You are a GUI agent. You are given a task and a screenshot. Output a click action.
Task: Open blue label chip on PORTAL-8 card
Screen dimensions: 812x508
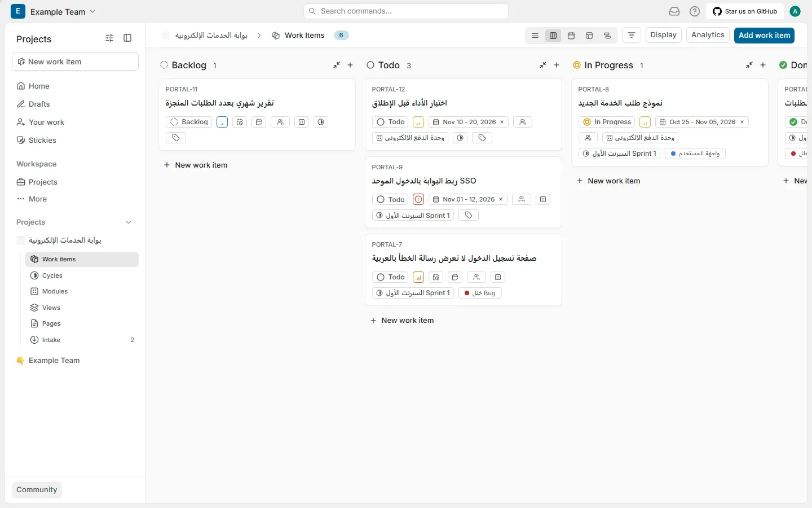coord(695,154)
